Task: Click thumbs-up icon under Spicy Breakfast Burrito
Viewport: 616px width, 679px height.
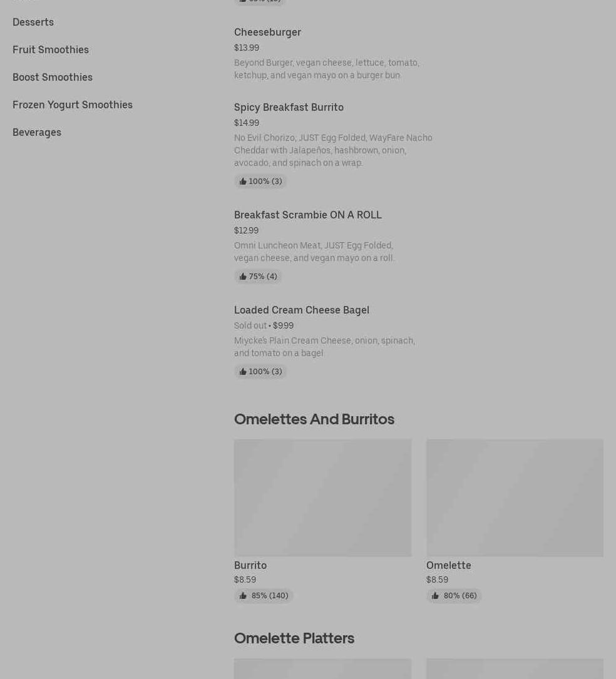Action: (243, 181)
